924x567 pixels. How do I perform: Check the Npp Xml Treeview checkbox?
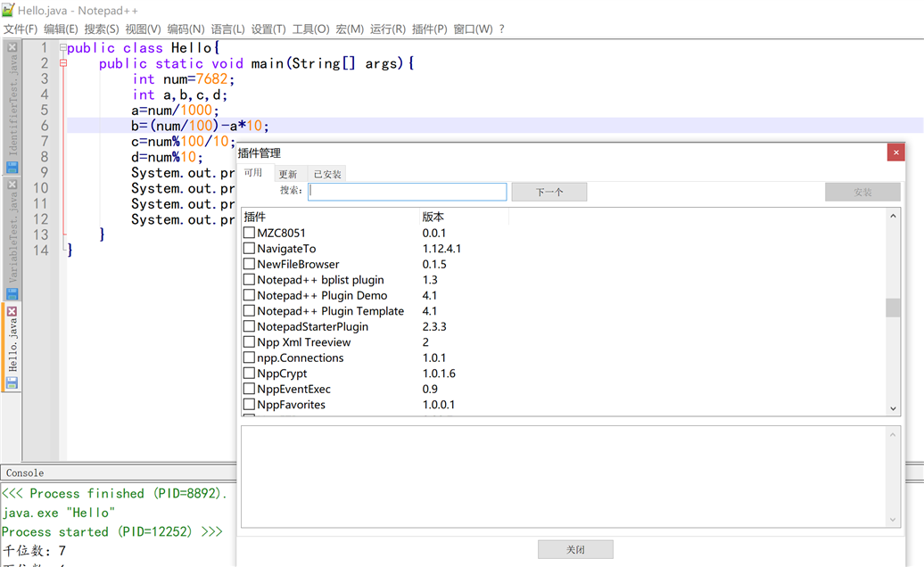click(x=249, y=341)
